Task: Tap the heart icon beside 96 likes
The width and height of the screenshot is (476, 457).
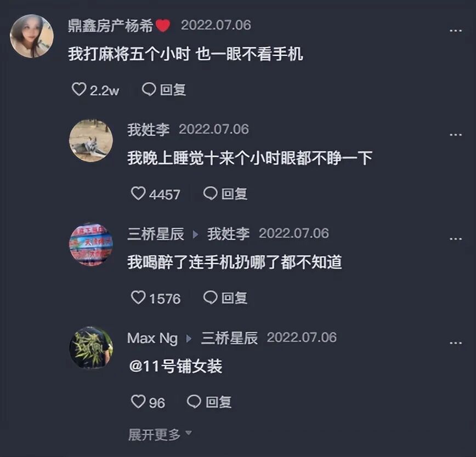Action: pos(138,402)
